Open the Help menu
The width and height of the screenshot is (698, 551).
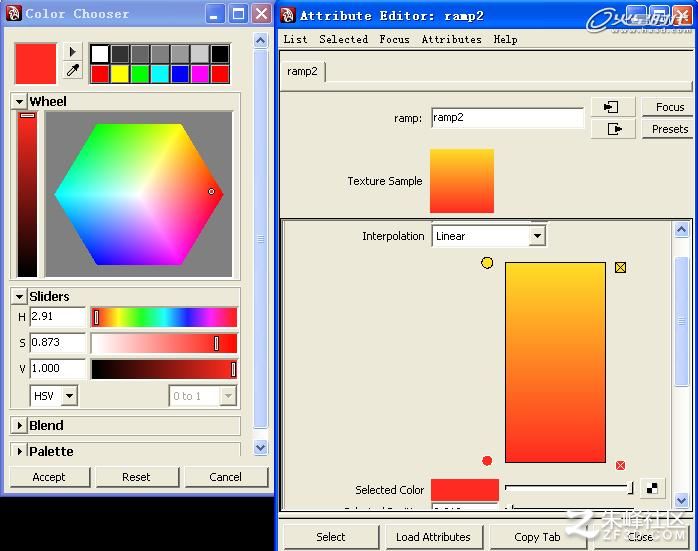[x=505, y=39]
